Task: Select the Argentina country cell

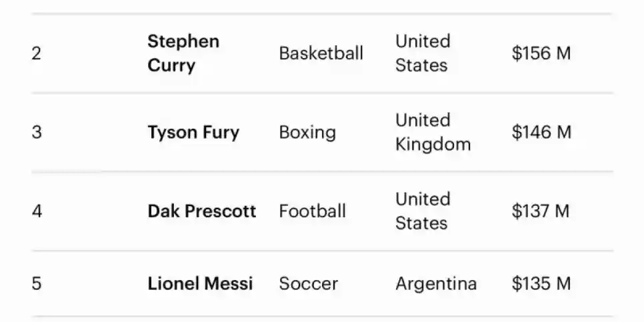Action: pos(436,283)
